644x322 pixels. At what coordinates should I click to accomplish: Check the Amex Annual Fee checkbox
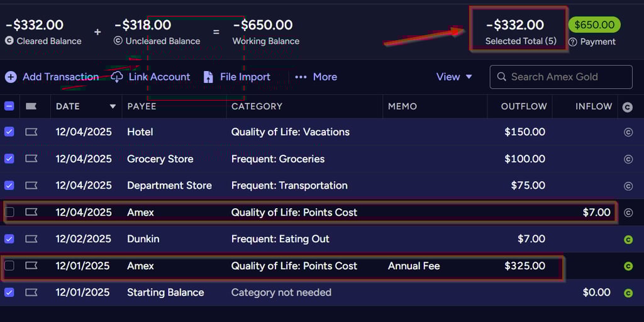click(9, 266)
